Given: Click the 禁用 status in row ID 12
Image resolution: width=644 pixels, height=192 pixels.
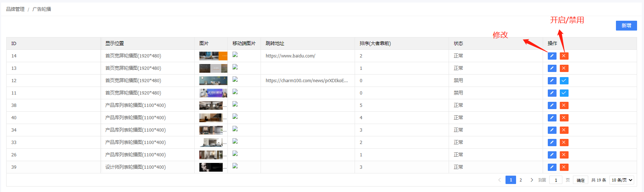Looking at the screenshot, I should (458, 81).
